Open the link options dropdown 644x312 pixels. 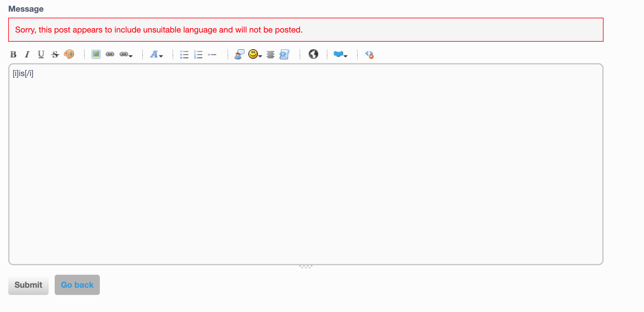click(126, 54)
